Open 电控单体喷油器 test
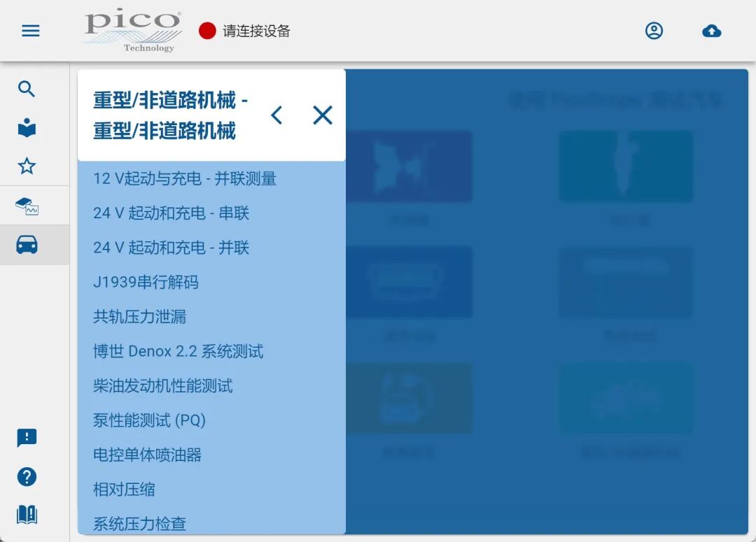This screenshot has width=756, height=542. 147,455
